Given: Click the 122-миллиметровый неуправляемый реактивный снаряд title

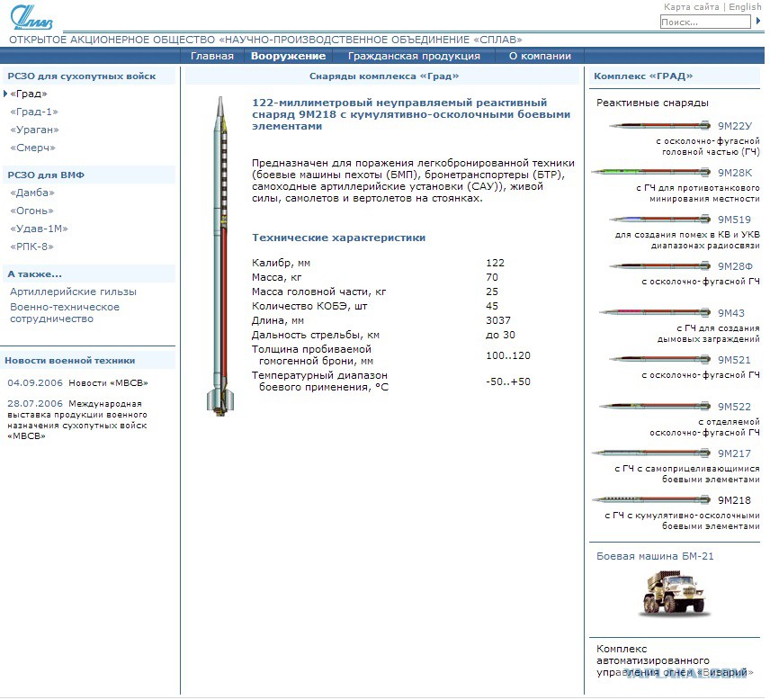Looking at the screenshot, I should pos(411,114).
